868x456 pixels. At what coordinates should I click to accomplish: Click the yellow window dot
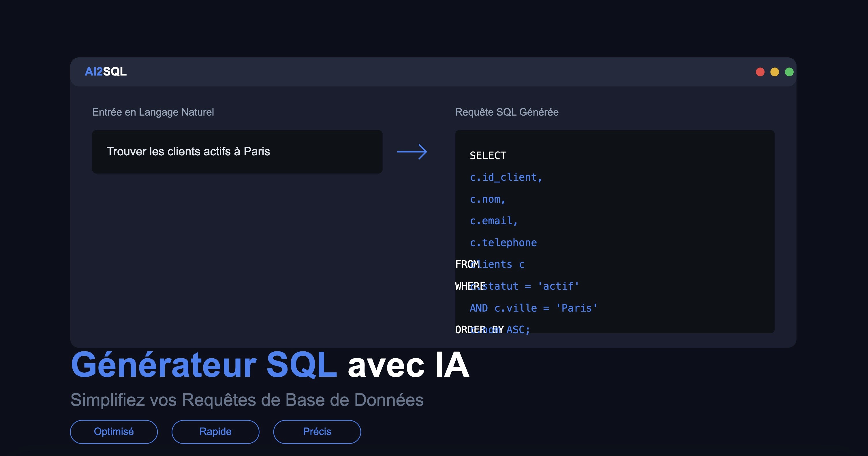click(x=775, y=72)
